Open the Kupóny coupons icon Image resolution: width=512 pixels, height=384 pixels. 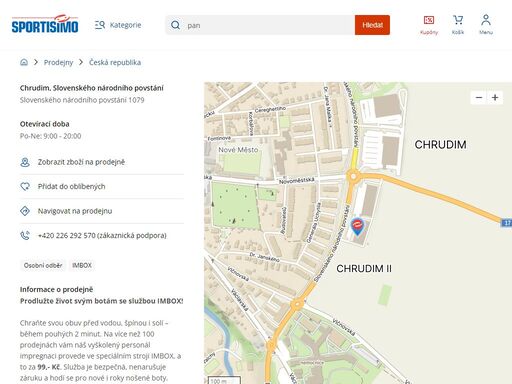[429, 25]
